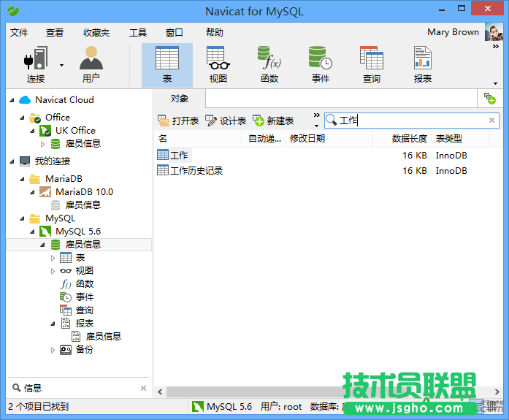
Task: Click the horizontal scrollbar right arrow
Action: click(497, 392)
